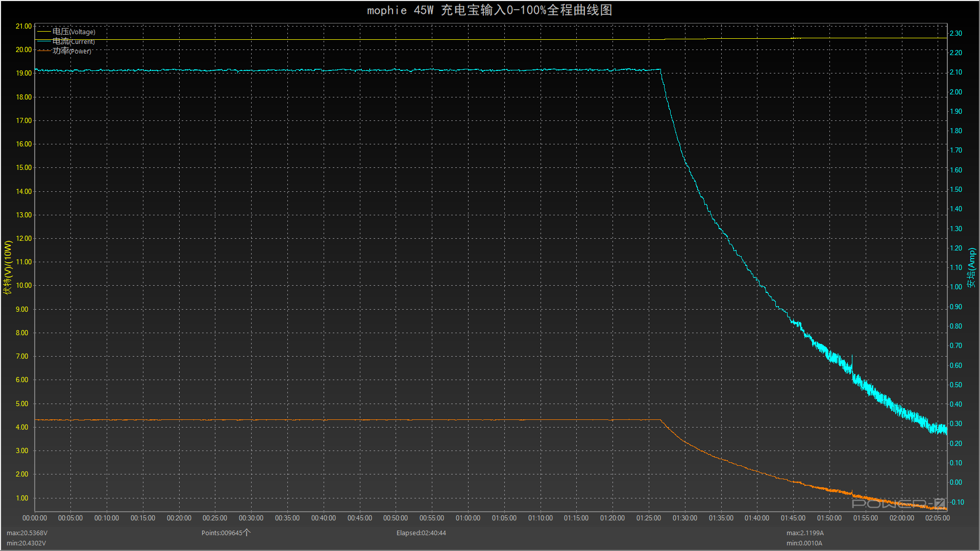Click the 01:45:00 time axis tick
Viewport: 980px width, 551px height.
point(793,518)
